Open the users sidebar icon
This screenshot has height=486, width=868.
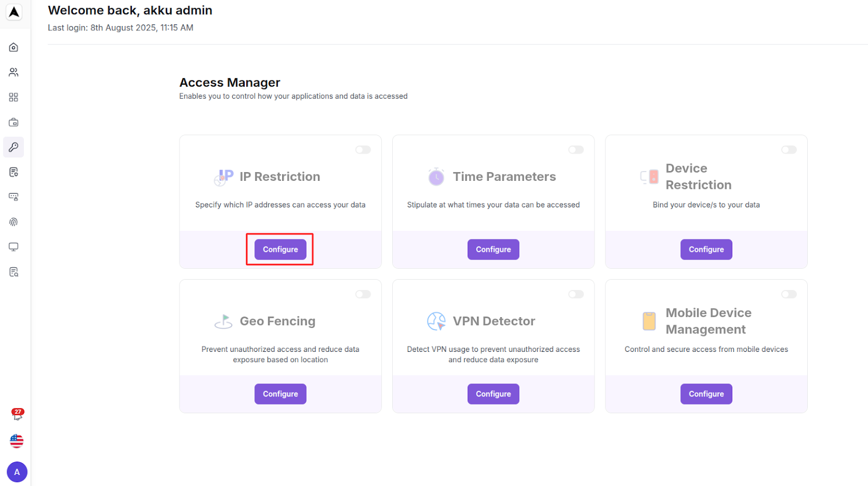pos(14,72)
